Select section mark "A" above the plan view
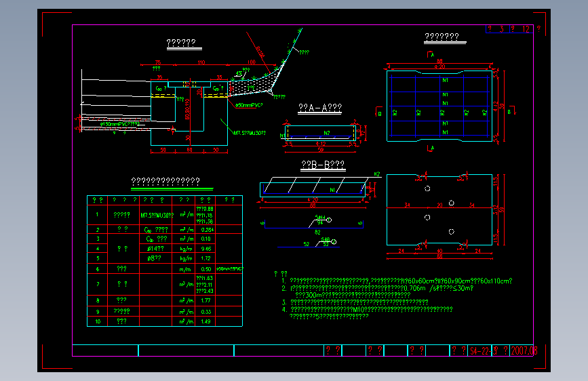Screen dimensions: 588x381 (433, 55)
